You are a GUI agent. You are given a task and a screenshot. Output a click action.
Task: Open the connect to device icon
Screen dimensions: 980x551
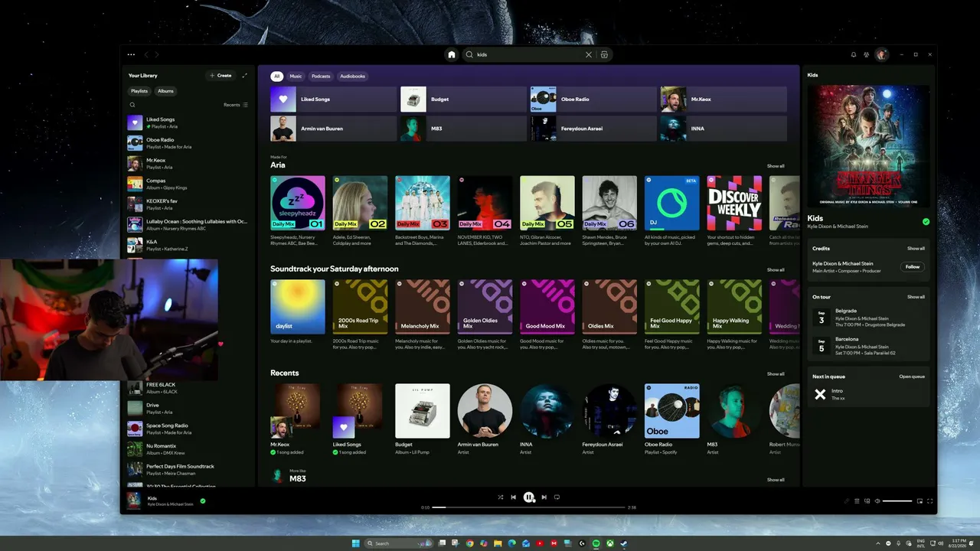867,501
